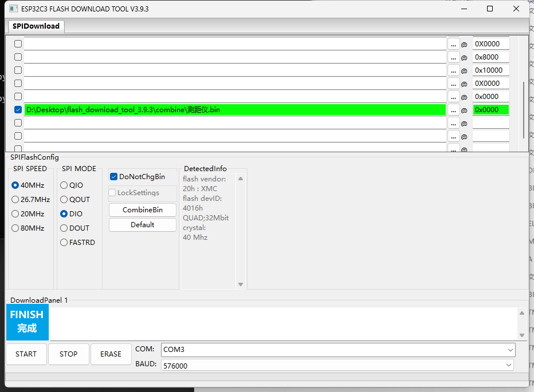534x392 pixels.
Task: Click the '4016h' device ID text
Action: [193, 208]
